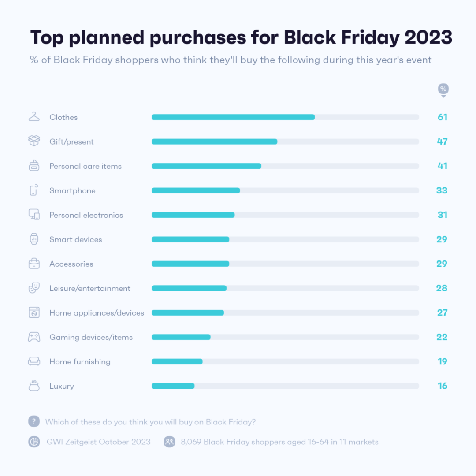
Task: Click the clothes hanger icon
Action: tap(34, 117)
